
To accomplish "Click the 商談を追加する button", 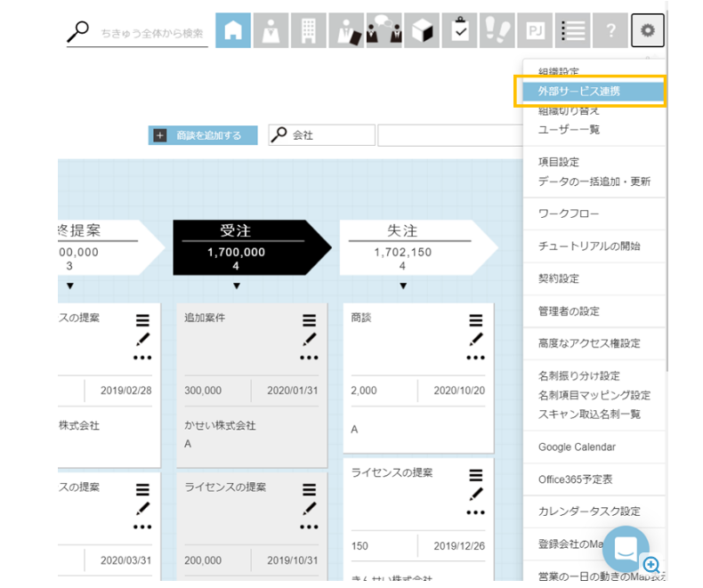I will pyautogui.click(x=203, y=135).
